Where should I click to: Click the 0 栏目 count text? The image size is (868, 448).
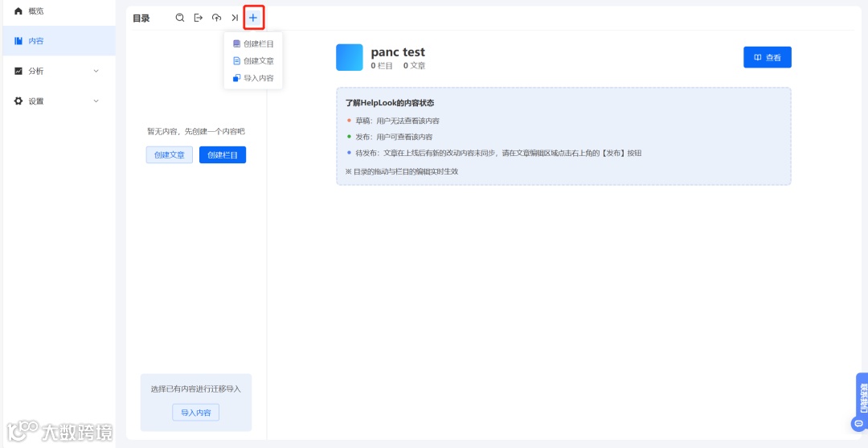point(382,66)
